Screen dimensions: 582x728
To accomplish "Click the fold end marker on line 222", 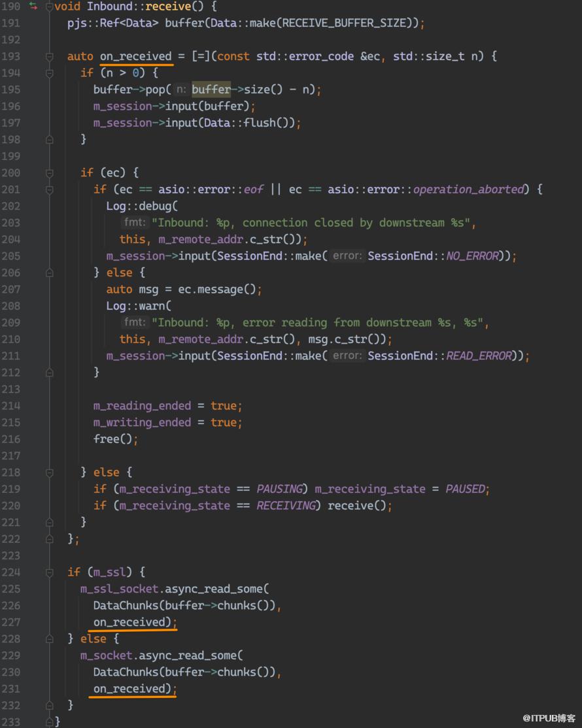I will tap(49, 539).
